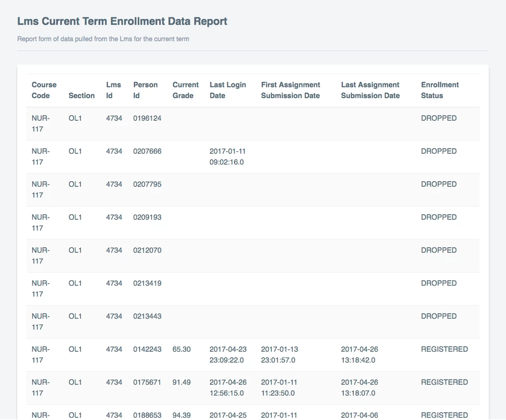Image resolution: width=506 pixels, height=420 pixels.
Task: Click the 'Report form of data pulled' subtitle
Action: [103, 39]
